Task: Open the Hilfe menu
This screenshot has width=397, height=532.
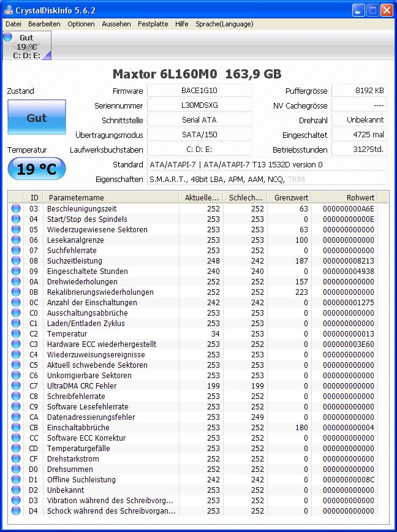Action: (182, 24)
